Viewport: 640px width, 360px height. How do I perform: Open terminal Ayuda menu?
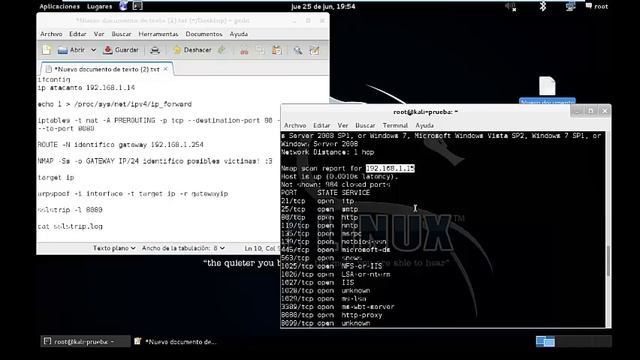point(424,125)
